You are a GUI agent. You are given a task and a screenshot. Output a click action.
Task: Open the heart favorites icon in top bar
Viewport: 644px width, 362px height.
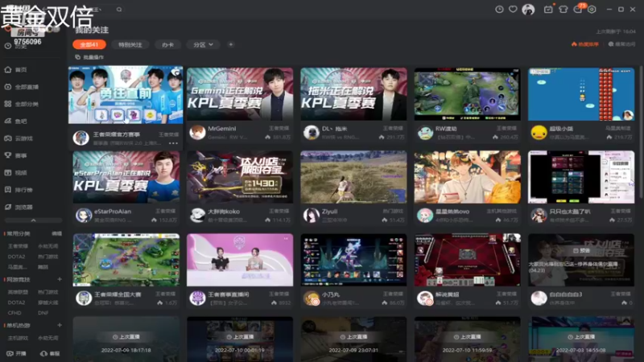513,9
